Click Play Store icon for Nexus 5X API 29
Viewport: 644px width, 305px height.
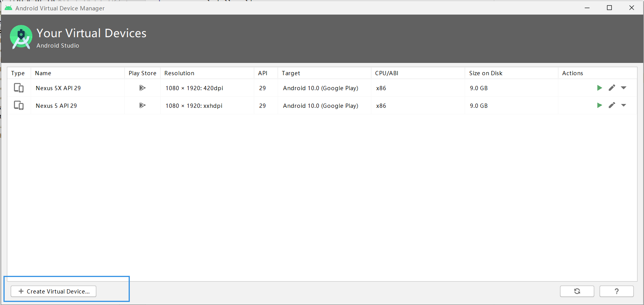[142, 88]
